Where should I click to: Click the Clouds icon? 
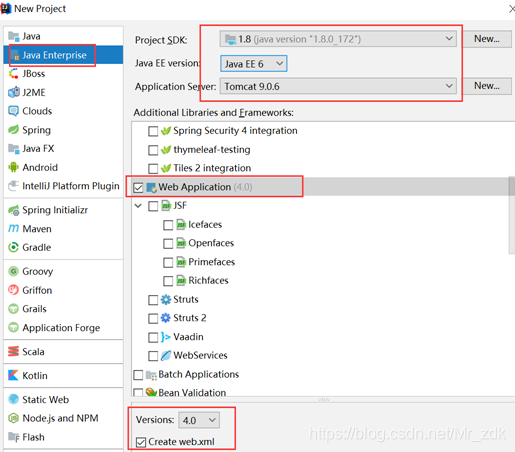pyautogui.click(x=14, y=111)
